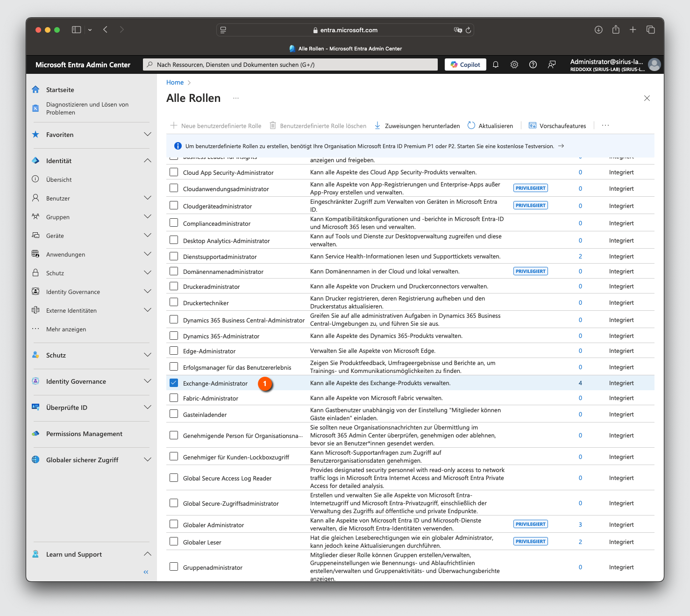Check the Globaler Administrator checkbox
The width and height of the screenshot is (690, 616).
(x=174, y=524)
